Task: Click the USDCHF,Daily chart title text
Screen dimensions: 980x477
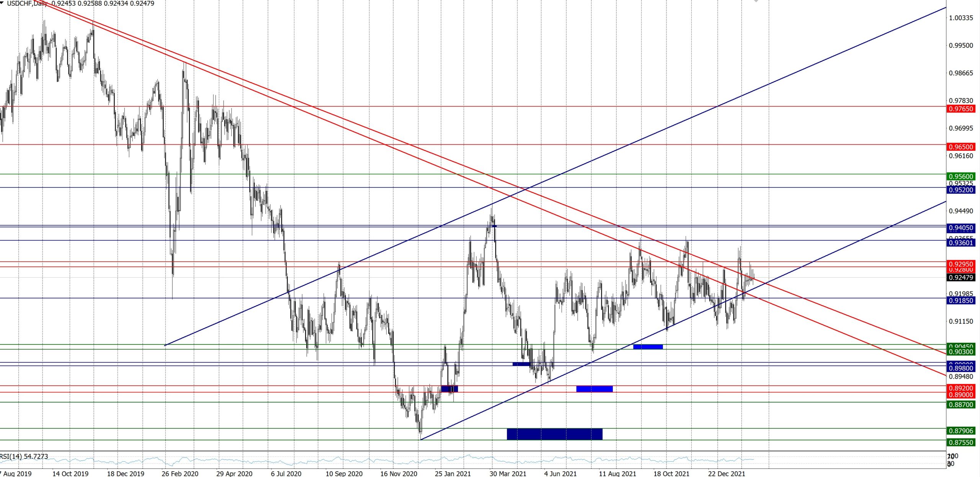Action: (28, 3)
